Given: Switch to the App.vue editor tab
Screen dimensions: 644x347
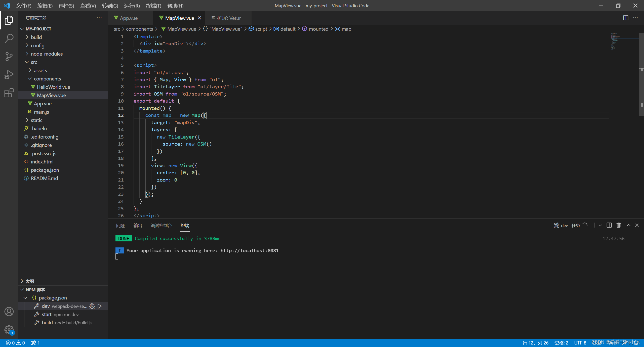Looking at the screenshot, I should (x=131, y=18).
